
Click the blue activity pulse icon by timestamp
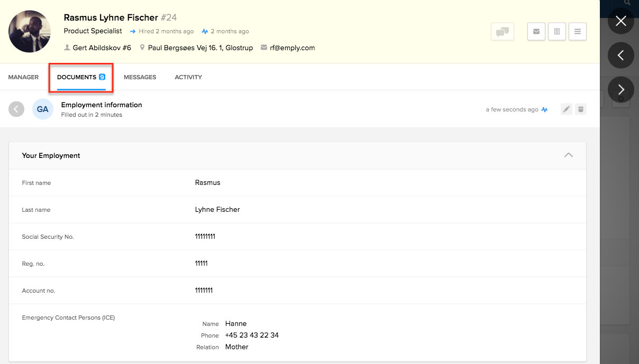[544, 110]
